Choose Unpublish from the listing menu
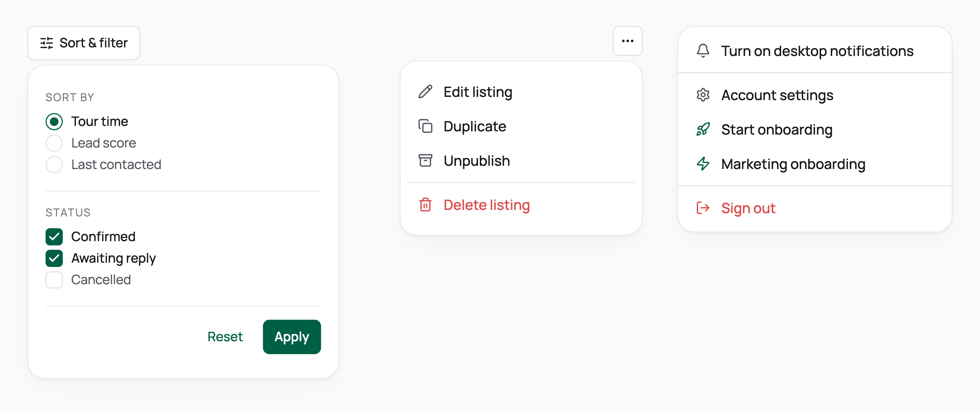980x413 pixels. [x=521, y=161]
